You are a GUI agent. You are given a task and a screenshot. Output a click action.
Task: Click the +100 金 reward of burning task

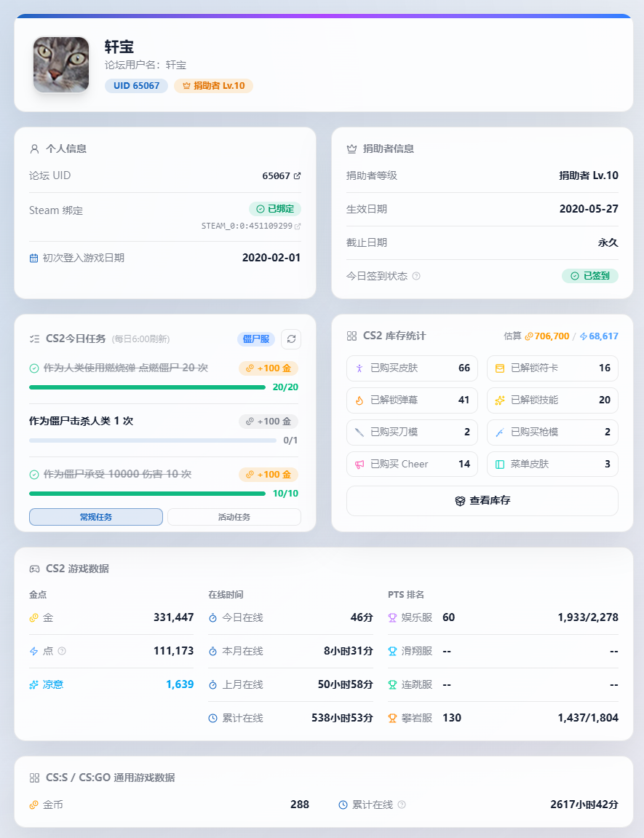269,368
